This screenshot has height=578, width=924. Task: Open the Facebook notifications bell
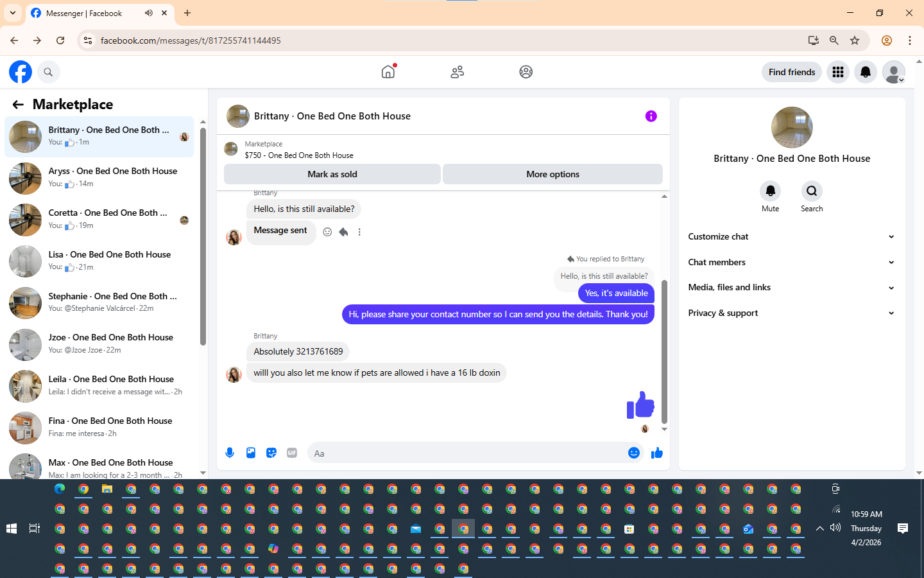click(866, 72)
